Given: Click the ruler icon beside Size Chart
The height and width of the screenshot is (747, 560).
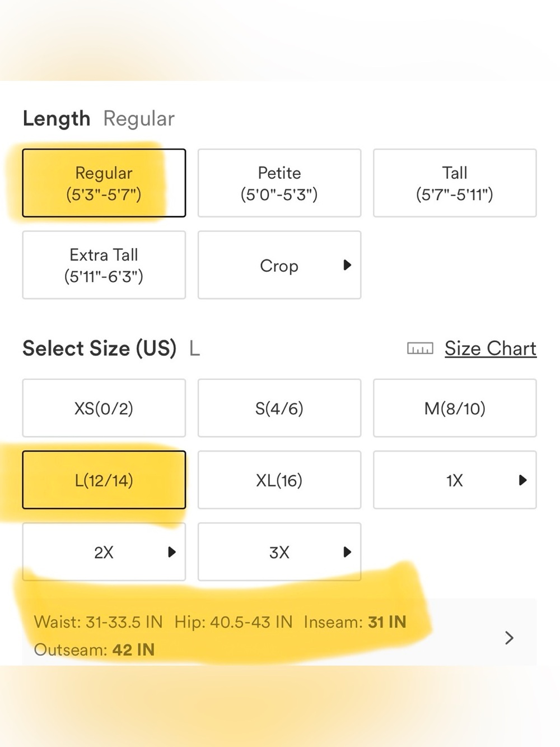Looking at the screenshot, I should tap(420, 349).
